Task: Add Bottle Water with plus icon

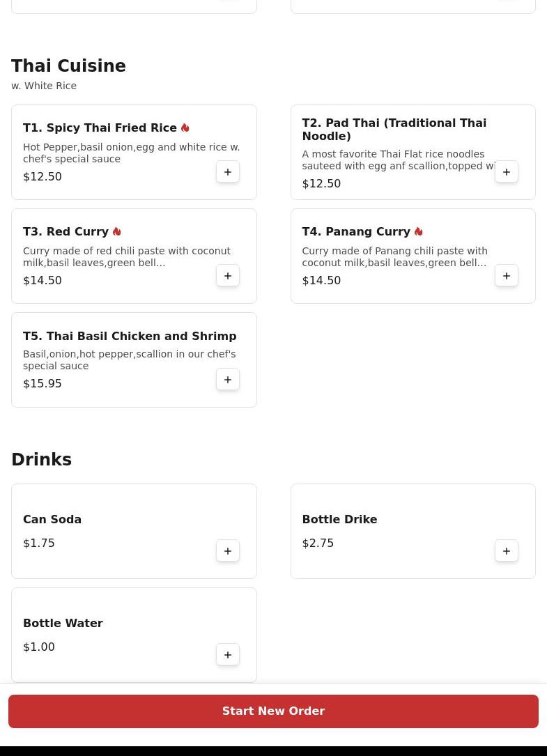Action: coord(228,655)
